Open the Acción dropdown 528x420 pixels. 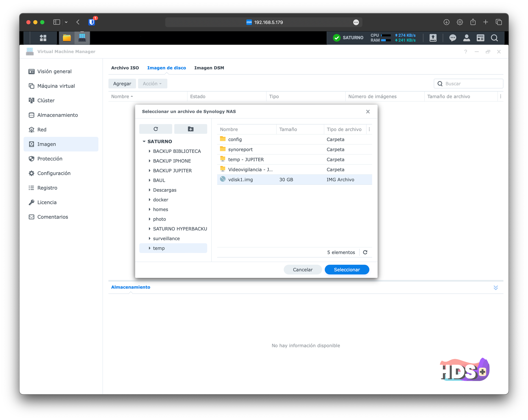click(x=152, y=84)
